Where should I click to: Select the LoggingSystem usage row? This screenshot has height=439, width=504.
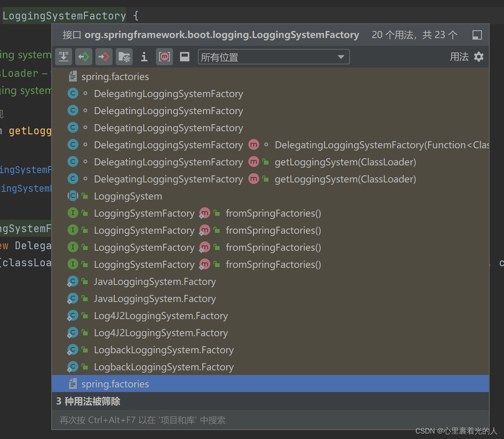(x=270, y=196)
